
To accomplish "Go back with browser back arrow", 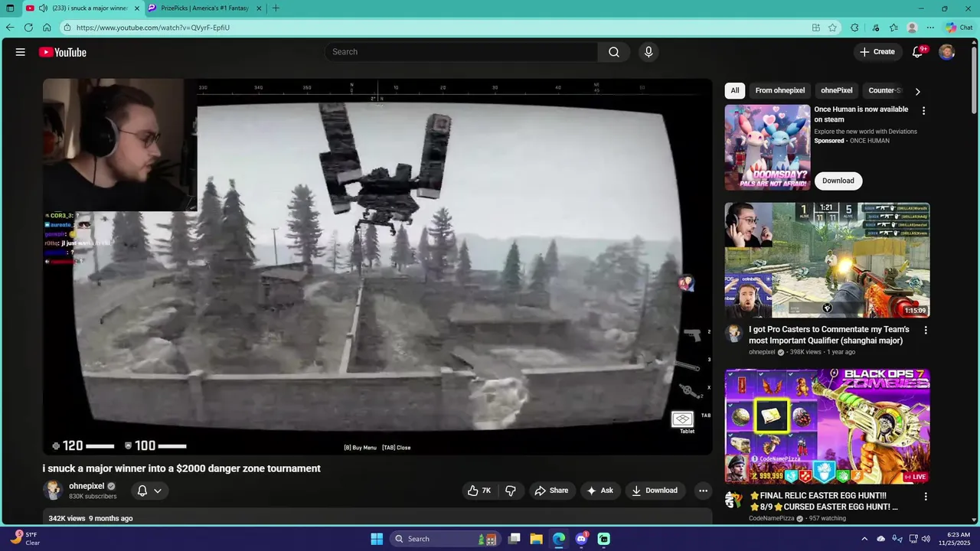I will tap(10, 28).
